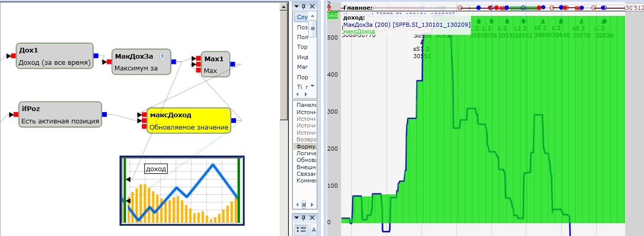Collapse the МакДохЗа block with the chevron
Image resolution: width=644 pixels, height=236 pixels.
[163, 56]
